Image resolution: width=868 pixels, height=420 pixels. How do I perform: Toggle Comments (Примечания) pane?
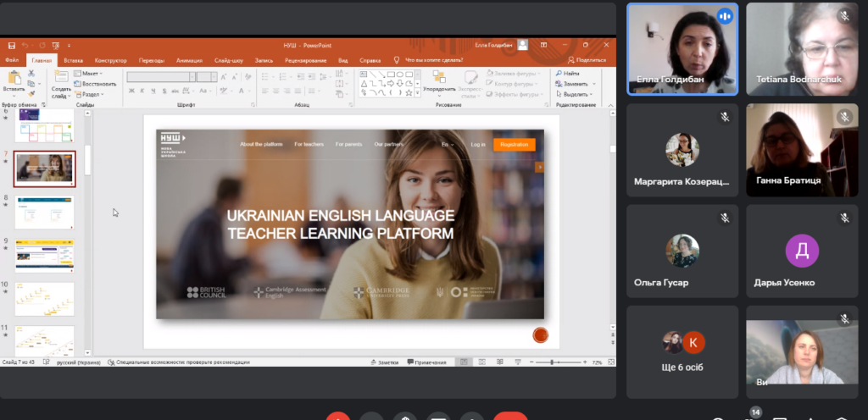(426, 362)
